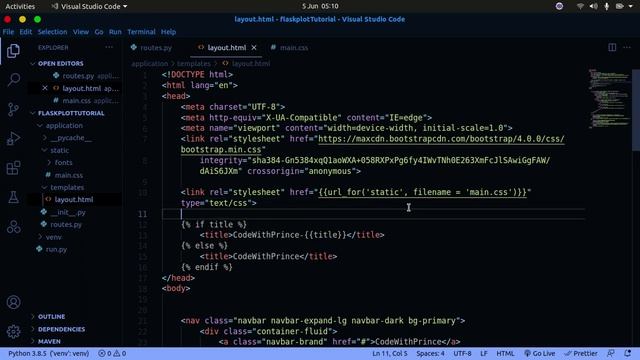Open __init__.py in the file tree
640x360 pixels.
(68, 212)
